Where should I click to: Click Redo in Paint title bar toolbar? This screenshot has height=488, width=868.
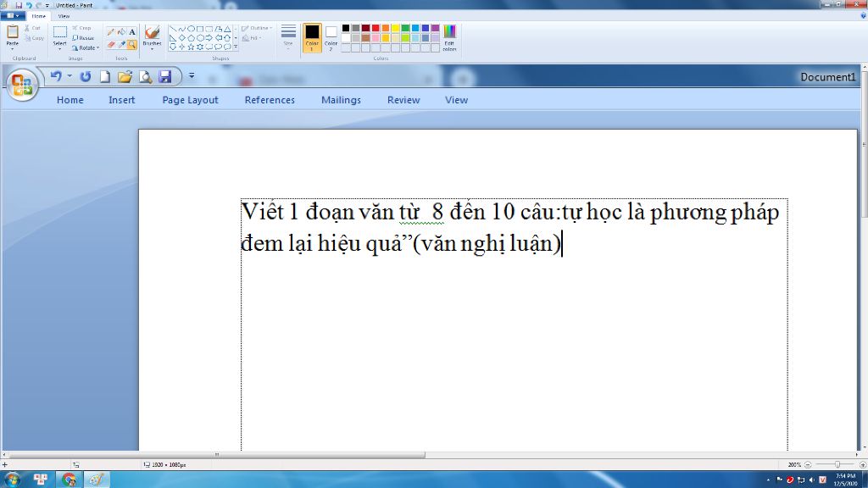[x=38, y=5]
